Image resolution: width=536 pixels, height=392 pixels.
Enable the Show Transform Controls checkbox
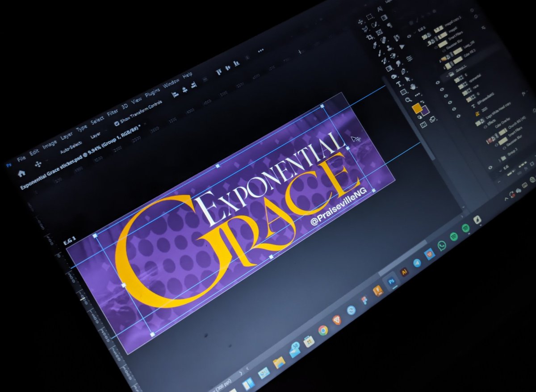(116, 123)
